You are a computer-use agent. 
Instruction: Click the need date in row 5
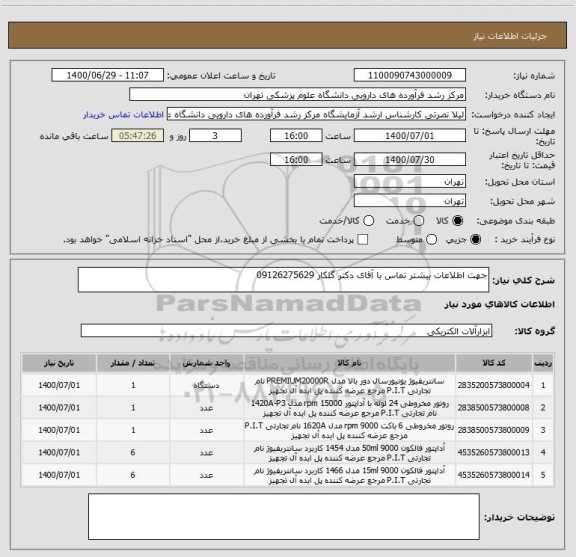pos(59,475)
